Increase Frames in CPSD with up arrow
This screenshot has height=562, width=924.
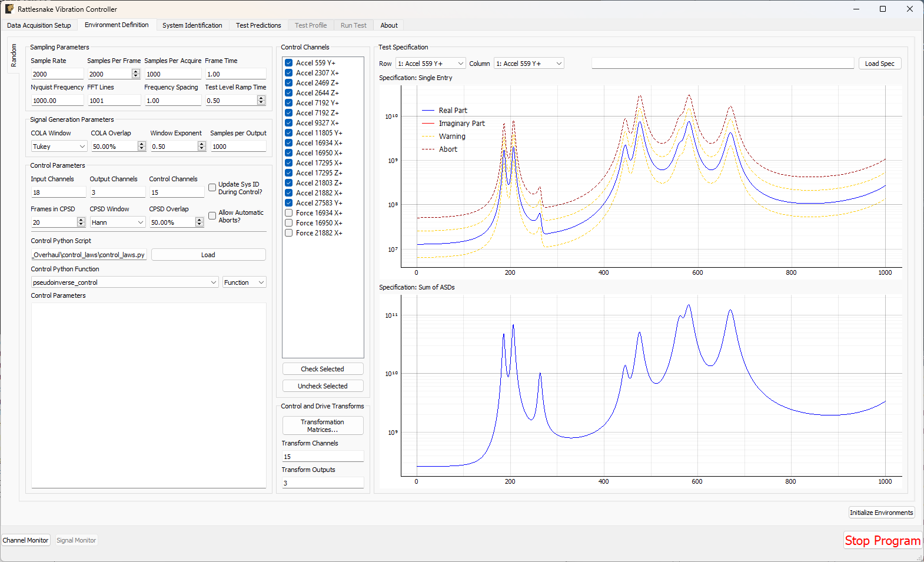point(81,220)
